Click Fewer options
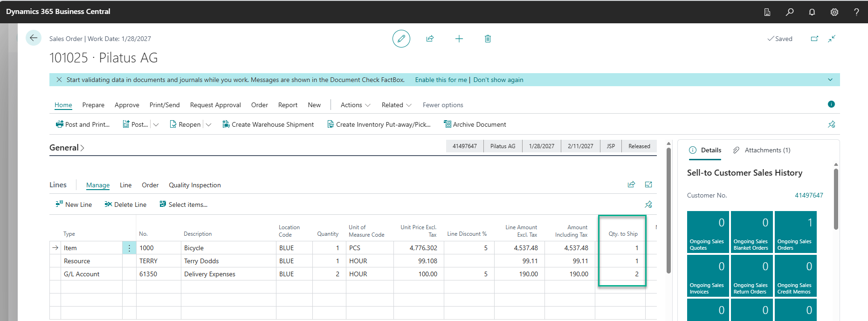This screenshot has width=868, height=321. pos(443,105)
